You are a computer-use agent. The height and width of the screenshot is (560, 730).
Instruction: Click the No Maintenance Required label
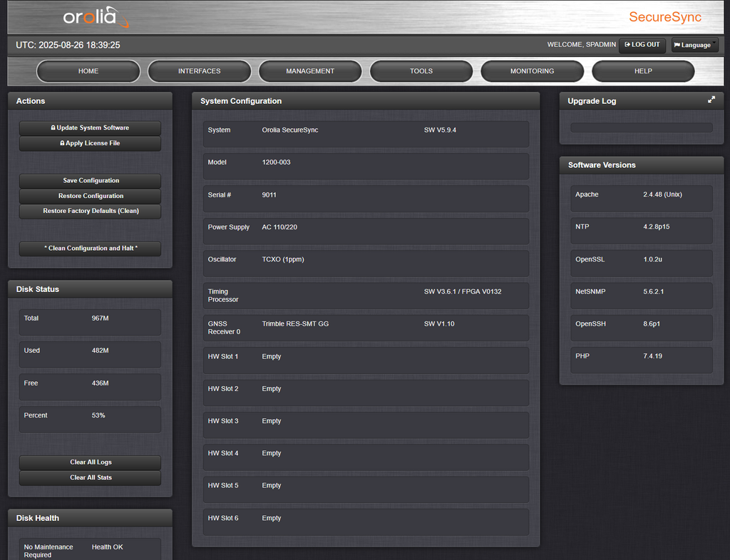click(x=48, y=551)
